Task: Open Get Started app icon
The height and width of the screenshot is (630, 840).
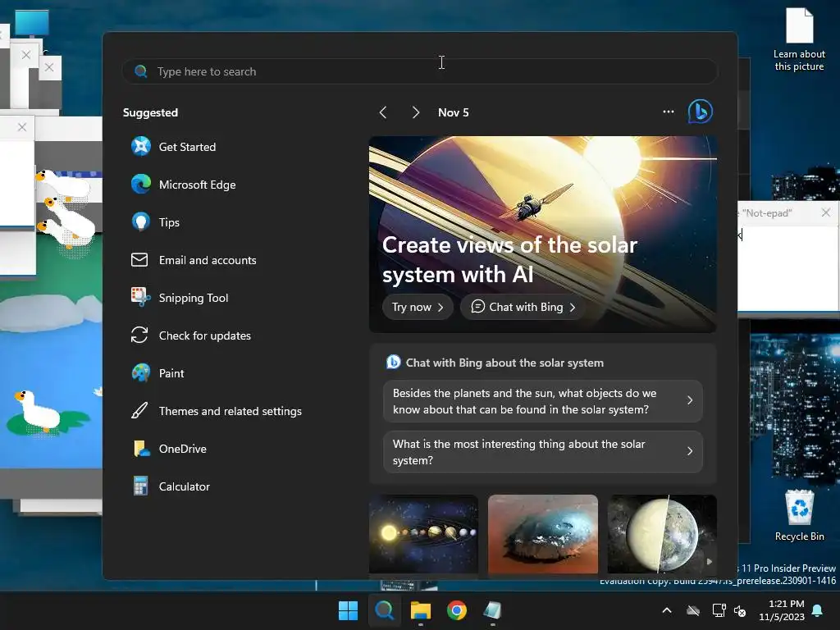Action: (x=141, y=146)
